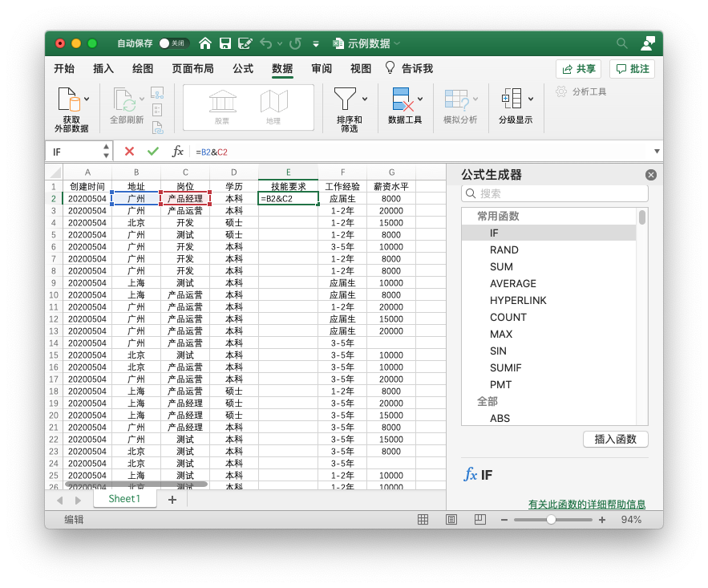This screenshot has height=588, width=708.
Task: Click the fx insert function icon
Action: click(178, 151)
